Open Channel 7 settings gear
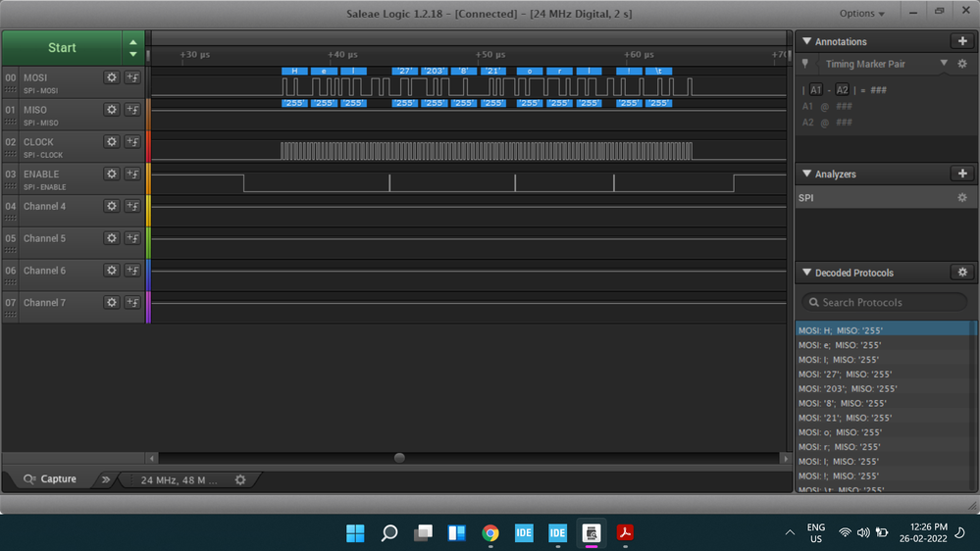This screenshot has width=980, height=551. [111, 302]
